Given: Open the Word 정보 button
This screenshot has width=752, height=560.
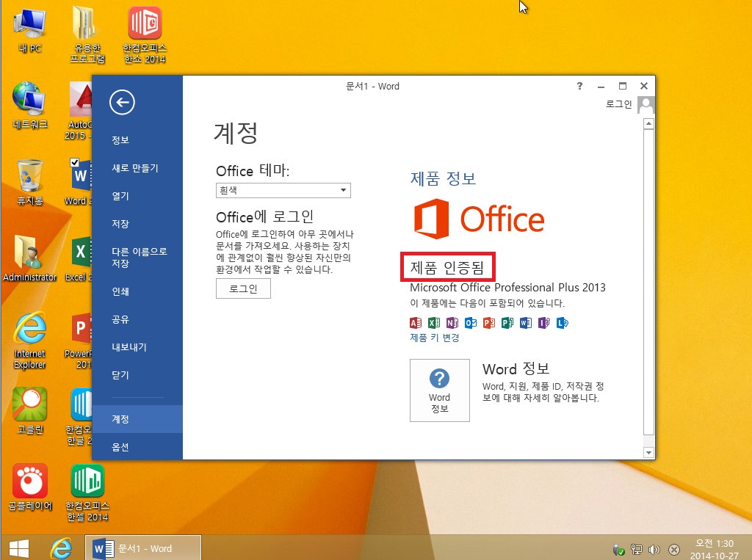Looking at the screenshot, I should 440,390.
